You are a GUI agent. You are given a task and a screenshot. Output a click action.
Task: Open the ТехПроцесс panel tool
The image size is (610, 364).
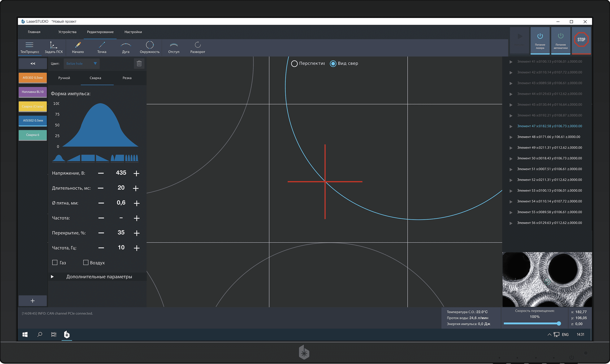point(30,48)
